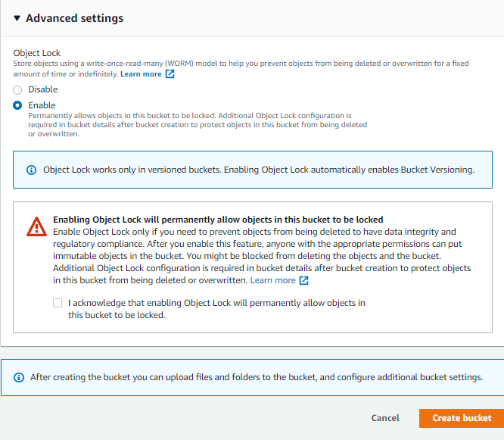Click info icon in the after-creating-bucket notice
This screenshot has height=440, width=504.
pos(19,377)
